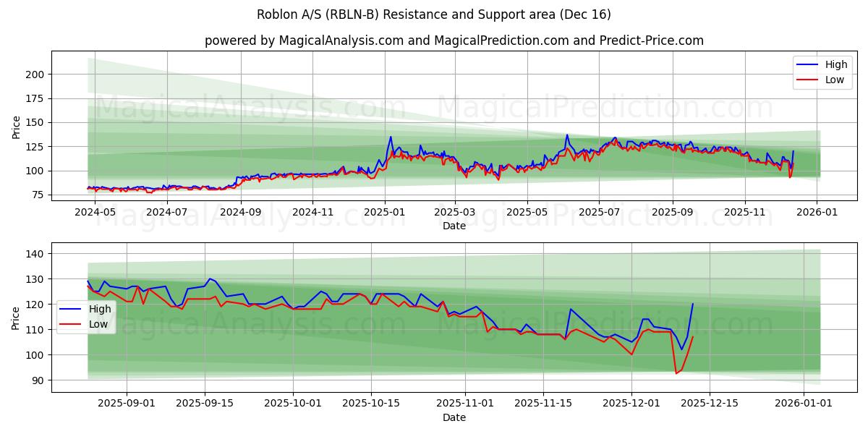The width and height of the screenshot is (868, 434).
Task: Toggle the High series in bottom chart legend
Action: 99,308
